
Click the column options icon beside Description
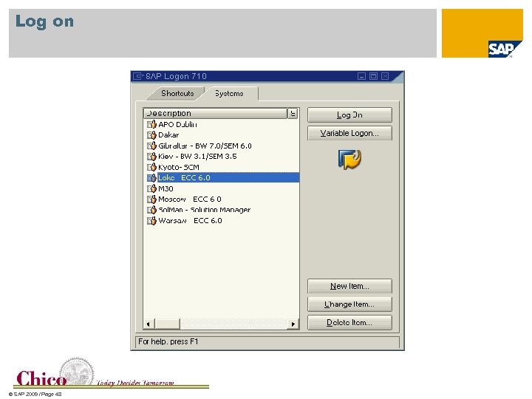click(293, 113)
